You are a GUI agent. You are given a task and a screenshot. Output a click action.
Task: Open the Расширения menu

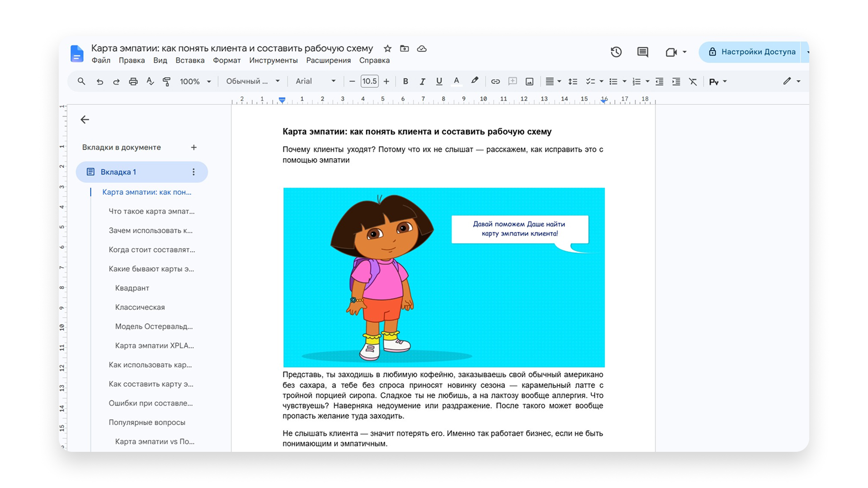coord(328,60)
